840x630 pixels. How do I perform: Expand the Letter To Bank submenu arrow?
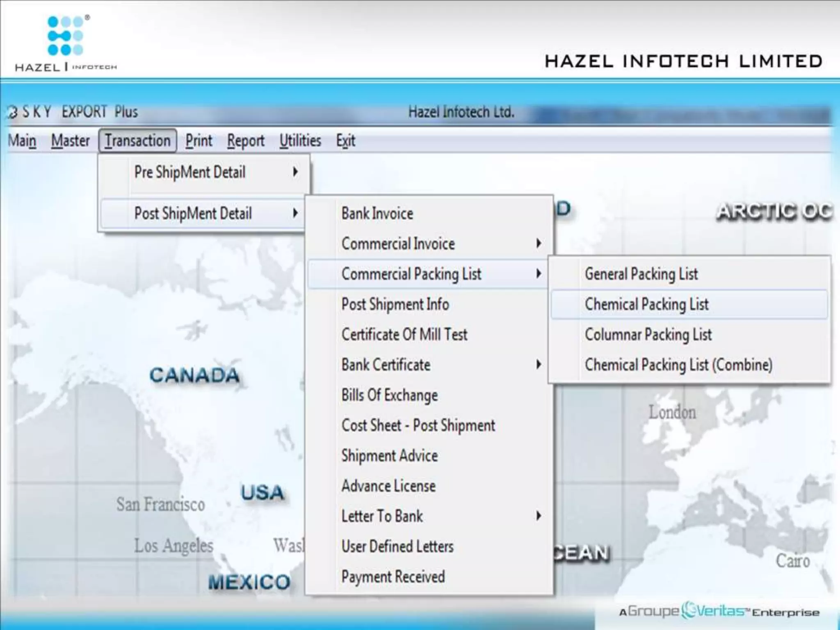point(539,516)
